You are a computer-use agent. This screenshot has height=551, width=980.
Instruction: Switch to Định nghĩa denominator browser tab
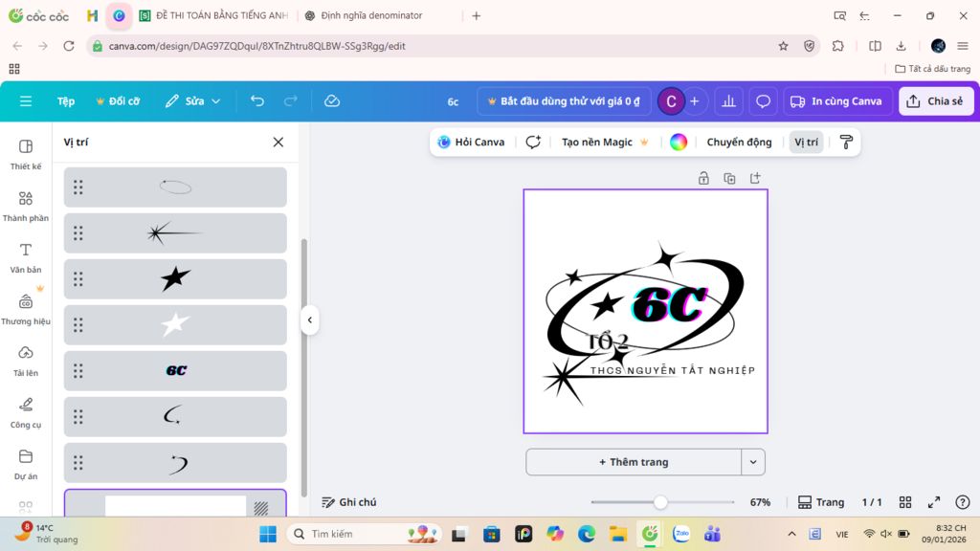point(371,15)
